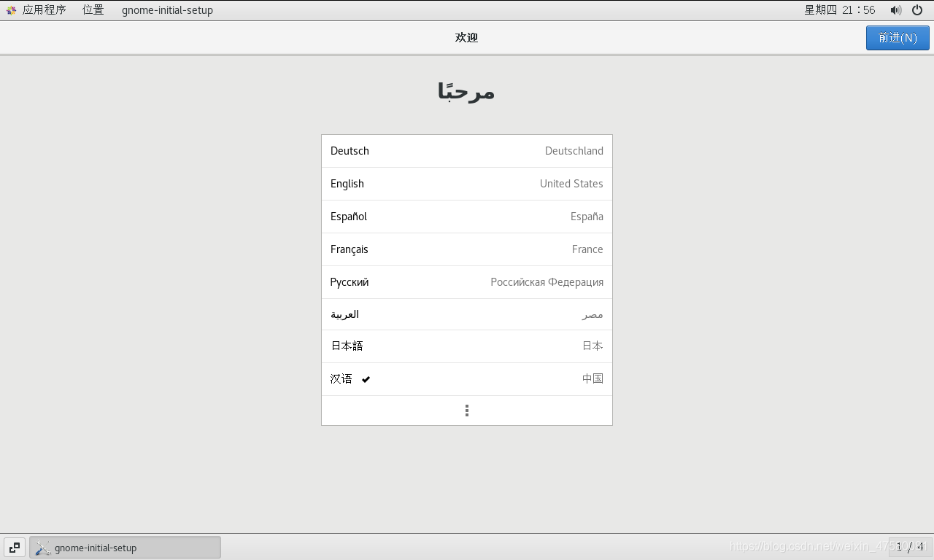This screenshot has width=934, height=560.
Task: Click the Applications menu logo icon
Action: click(11, 10)
